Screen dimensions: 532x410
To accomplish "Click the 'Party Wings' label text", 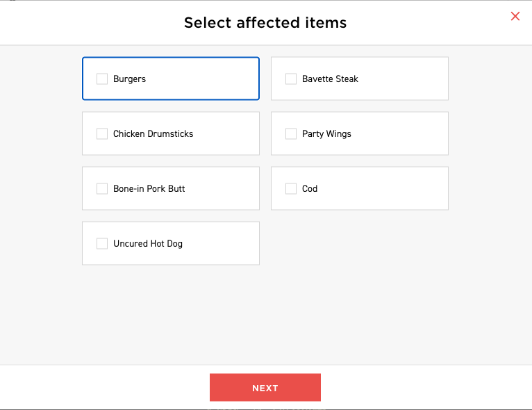I will coord(326,134).
